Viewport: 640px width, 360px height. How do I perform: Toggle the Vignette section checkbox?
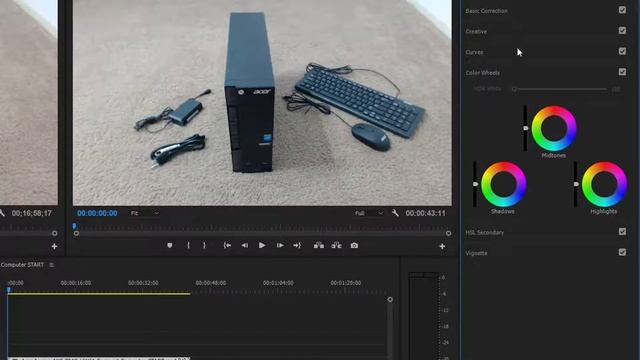[622, 252]
